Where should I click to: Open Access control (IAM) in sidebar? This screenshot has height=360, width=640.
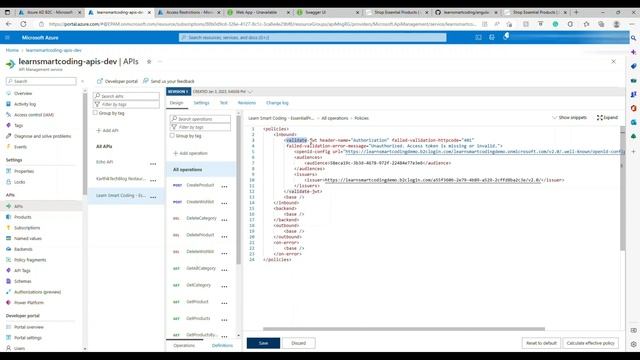(x=34, y=115)
